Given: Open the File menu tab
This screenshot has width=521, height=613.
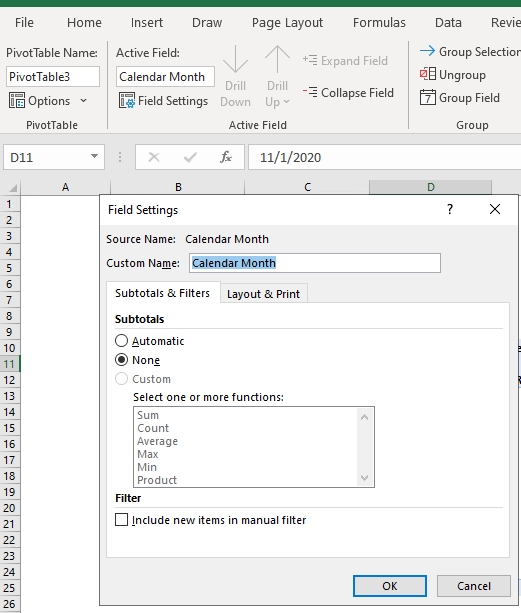Looking at the screenshot, I should click(24, 23).
